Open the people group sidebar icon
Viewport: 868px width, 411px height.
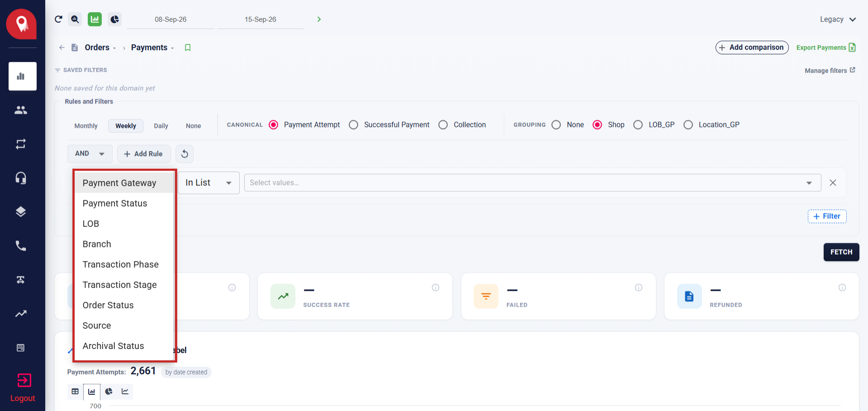click(x=21, y=110)
